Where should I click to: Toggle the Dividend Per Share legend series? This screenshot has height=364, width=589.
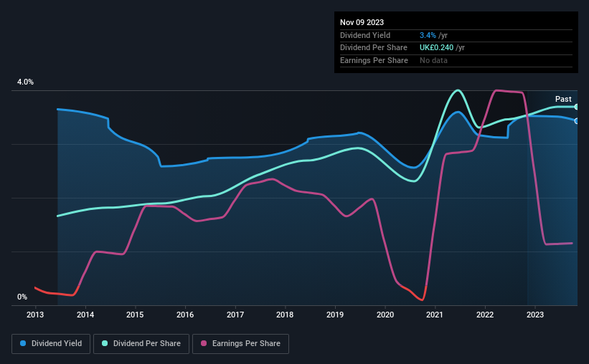pyautogui.click(x=141, y=344)
